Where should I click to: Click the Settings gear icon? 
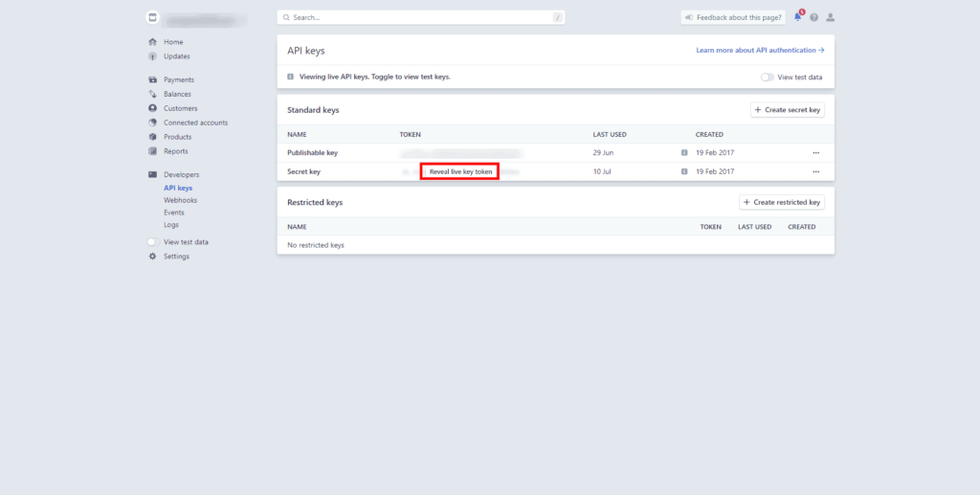(x=152, y=257)
